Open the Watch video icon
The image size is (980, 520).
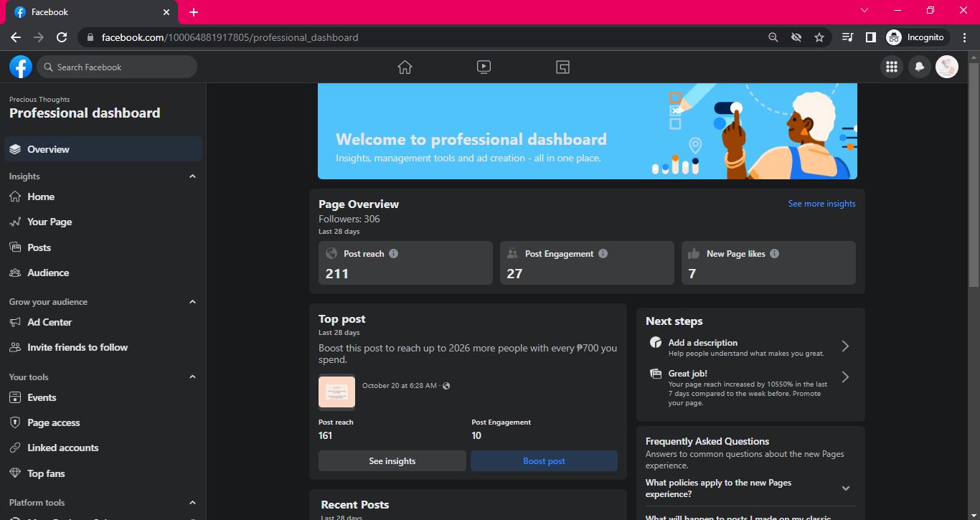click(x=484, y=67)
